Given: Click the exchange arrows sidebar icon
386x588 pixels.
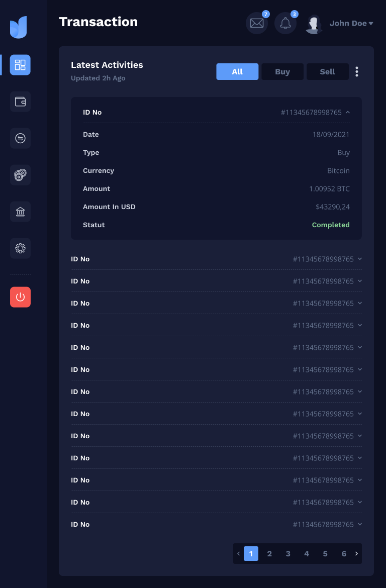Looking at the screenshot, I should pyautogui.click(x=20, y=138).
